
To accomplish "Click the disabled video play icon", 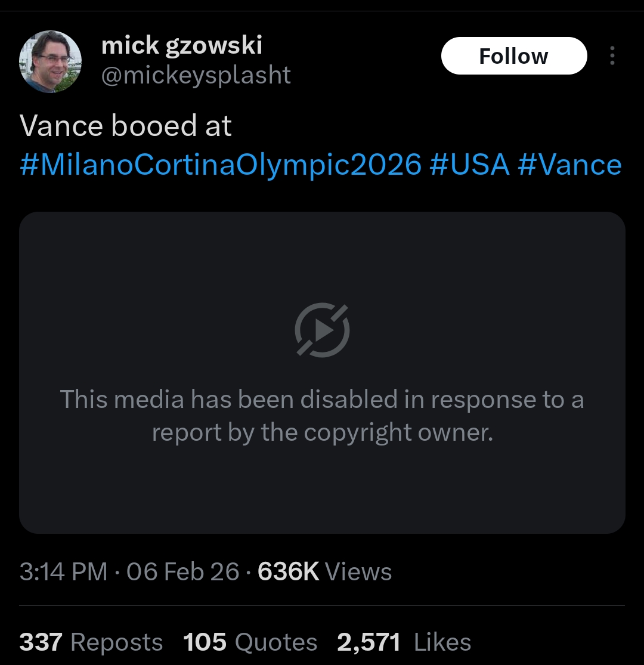I will tap(322, 330).
